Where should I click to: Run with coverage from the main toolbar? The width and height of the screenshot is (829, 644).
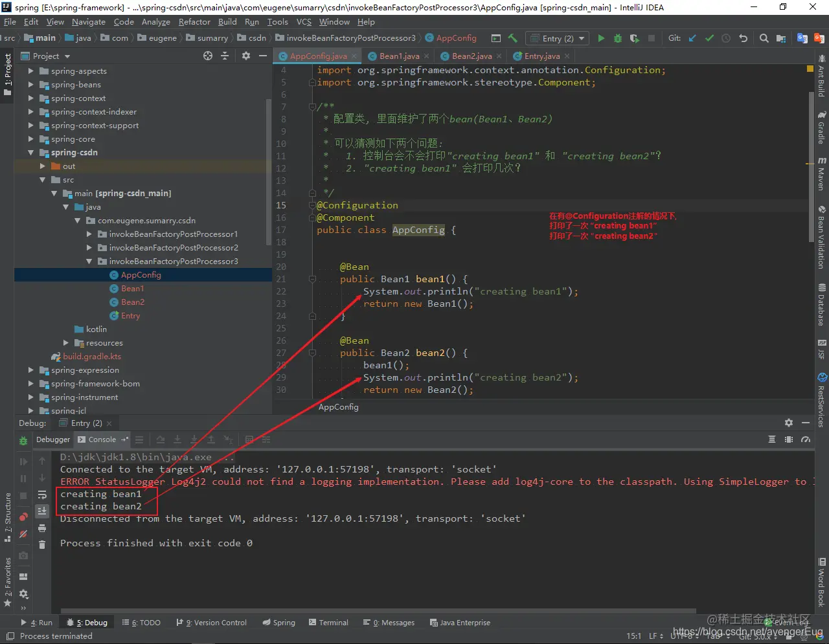point(635,38)
